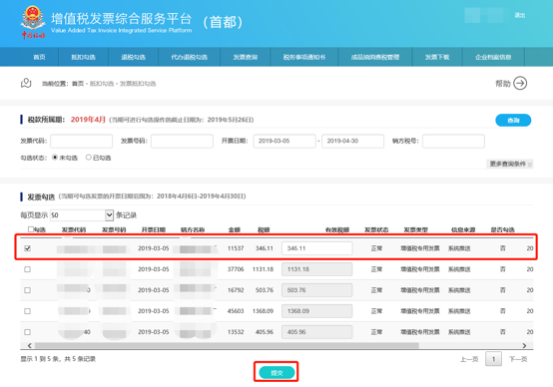The image size is (553, 387).
Task: Open the 首页 navigation menu item
Action: pyautogui.click(x=39, y=57)
